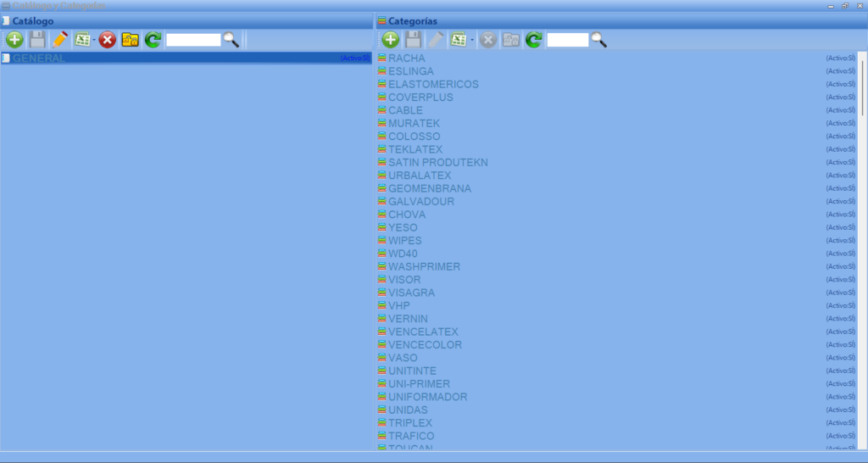
Task: Select the WASHPRIMER category
Action: pyautogui.click(x=617, y=266)
